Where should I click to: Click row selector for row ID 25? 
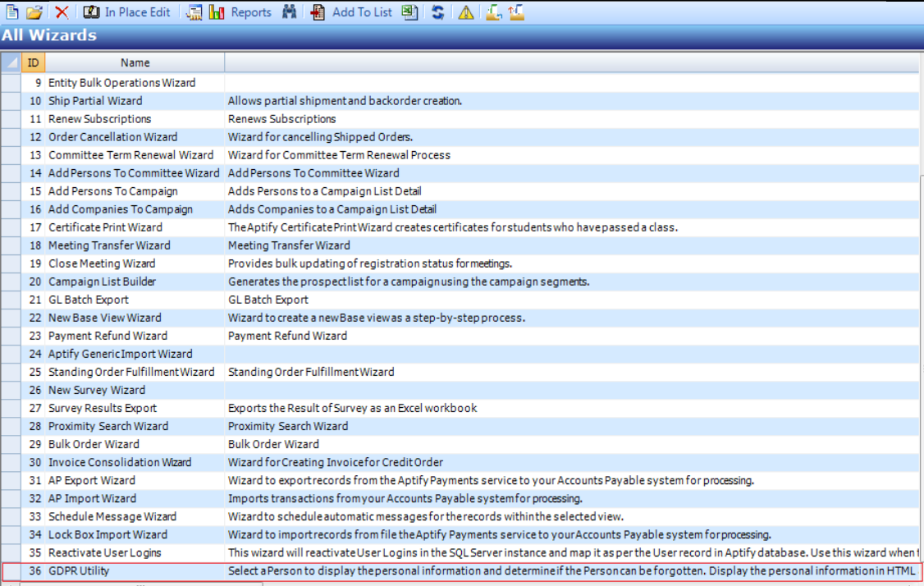click(x=11, y=372)
